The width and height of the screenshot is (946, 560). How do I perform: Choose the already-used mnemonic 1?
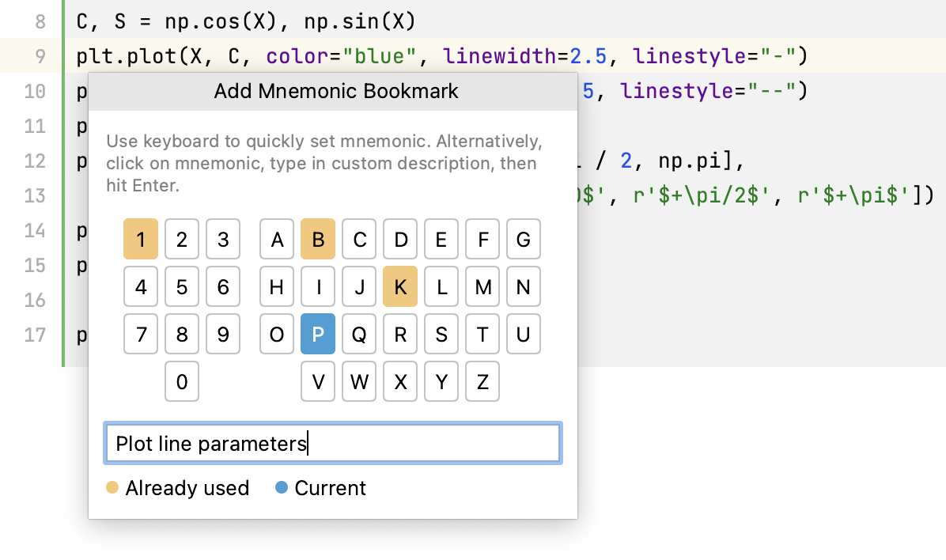[140, 239]
